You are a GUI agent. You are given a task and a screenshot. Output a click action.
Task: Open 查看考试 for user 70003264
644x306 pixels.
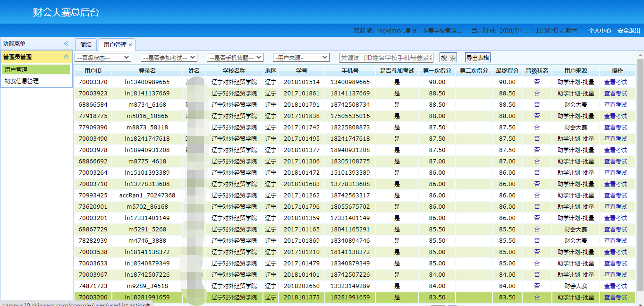coord(616,173)
